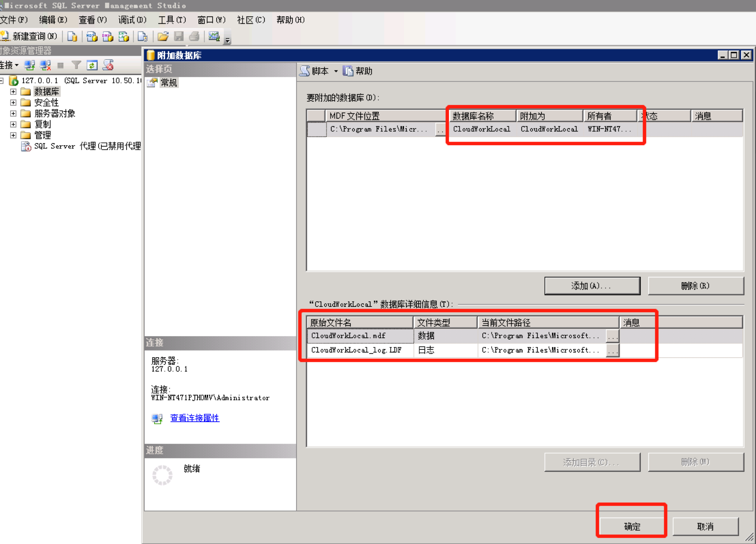Select the 常规 page in 选择页
The image size is (756, 544).
pos(169,83)
